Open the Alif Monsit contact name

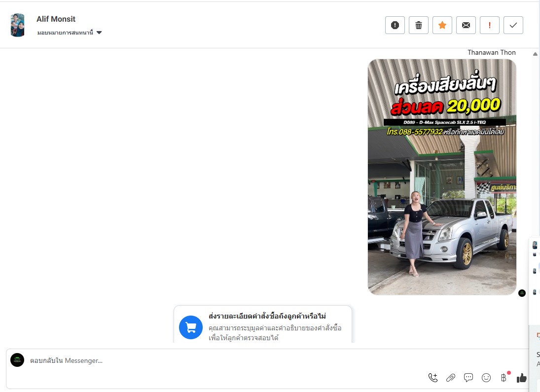click(x=56, y=19)
